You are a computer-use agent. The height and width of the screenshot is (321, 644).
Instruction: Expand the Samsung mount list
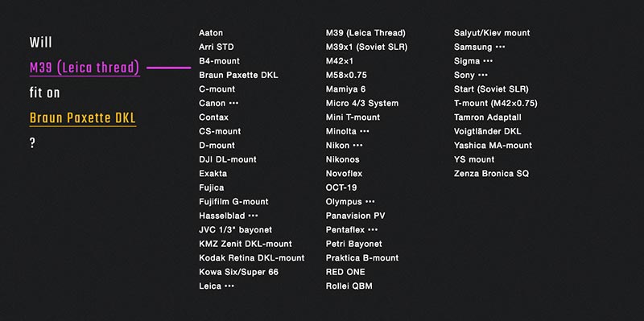point(500,47)
